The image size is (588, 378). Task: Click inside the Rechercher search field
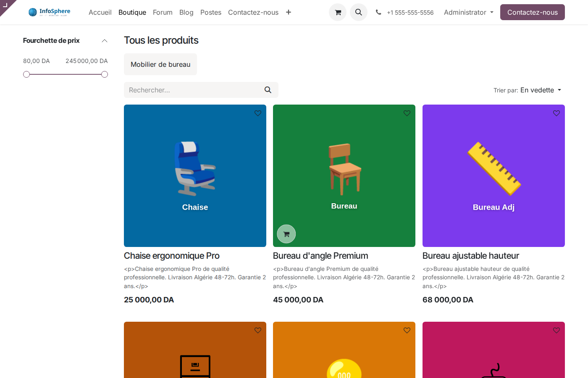[x=189, y=89]
